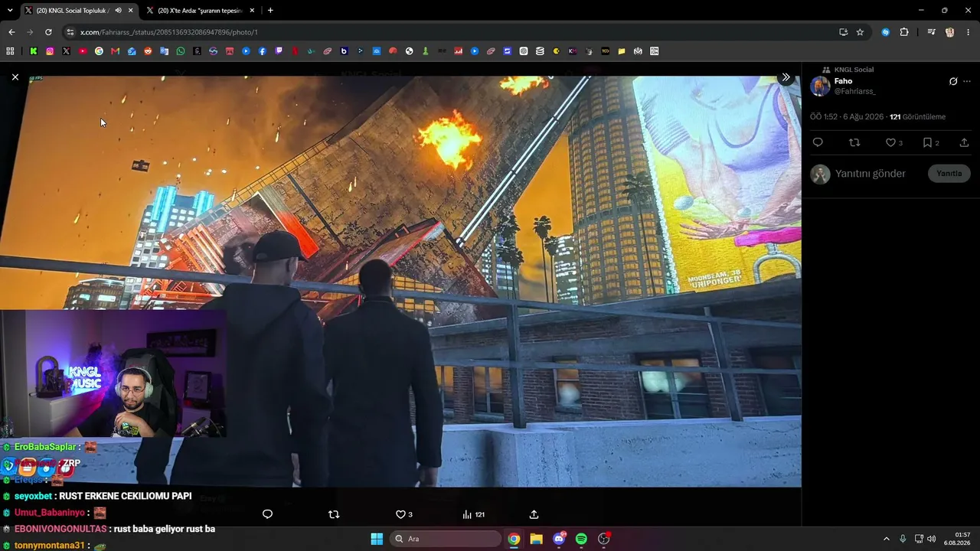Open the Instagram bookmark
Viewport: 980px width, 551px height.
point(50,51)
